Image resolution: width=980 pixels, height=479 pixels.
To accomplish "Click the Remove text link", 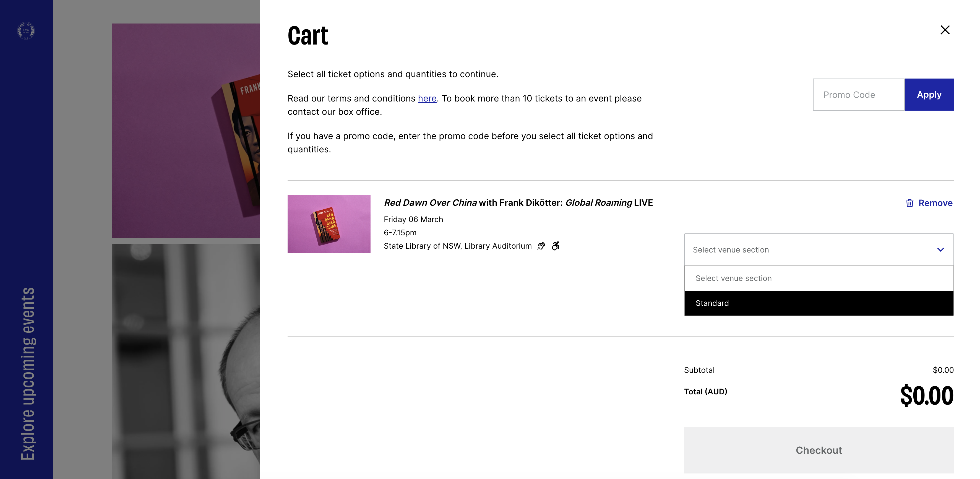I will click(935, 203).
